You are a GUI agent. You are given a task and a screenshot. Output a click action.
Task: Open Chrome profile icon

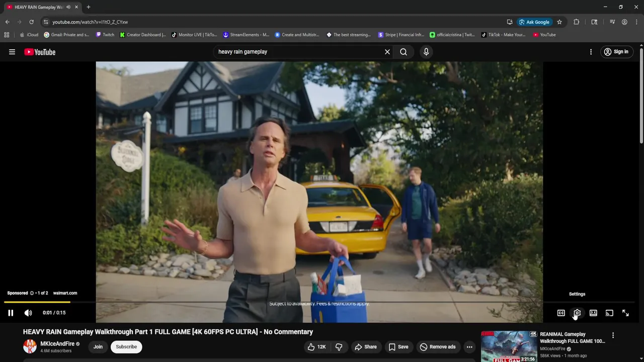pyautogui.click(x=624, y=22)
